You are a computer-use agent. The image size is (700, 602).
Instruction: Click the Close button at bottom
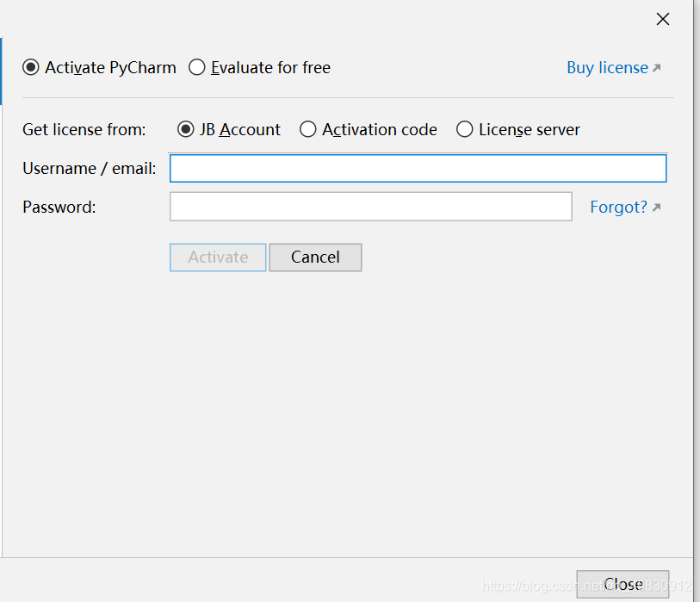click(x=623, y=584)
